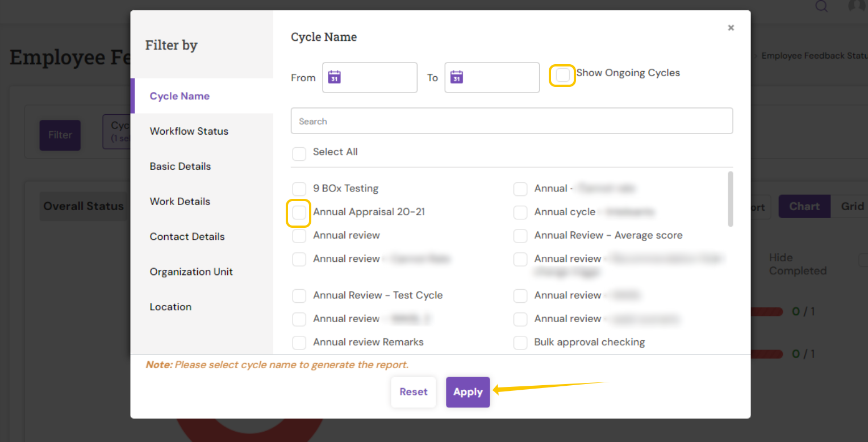Select the Cycle Name filter tab
Viewport: 868px width, 442px height.
pos(202,96)
